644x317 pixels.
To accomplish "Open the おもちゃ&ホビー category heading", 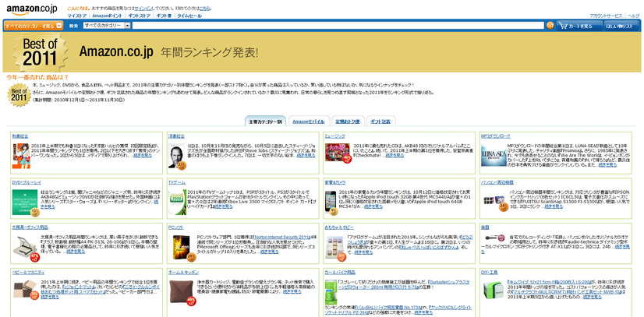I will pyautogui.click(x=339, y=227).
